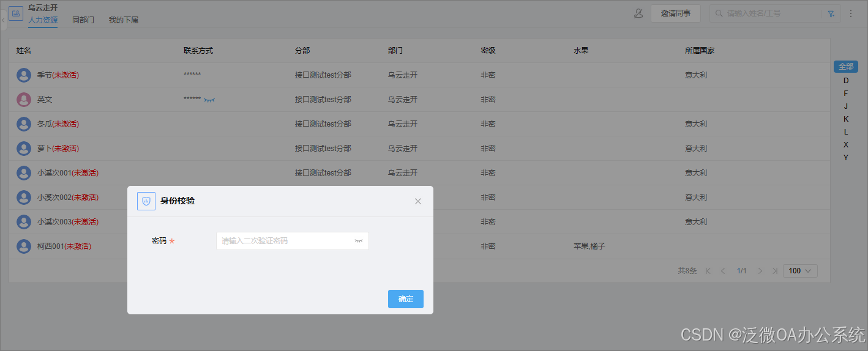Click the crossed-out user icon beside 邀请同事
Image resolution: width=868 pixels, height=351 pixels.
click(x=638, y=13)
